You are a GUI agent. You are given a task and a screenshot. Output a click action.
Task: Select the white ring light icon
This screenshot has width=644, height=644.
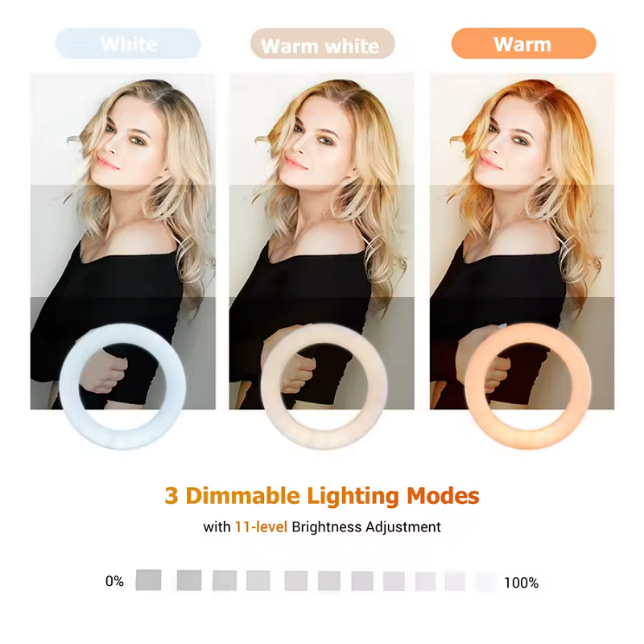[x=122, y=386]
